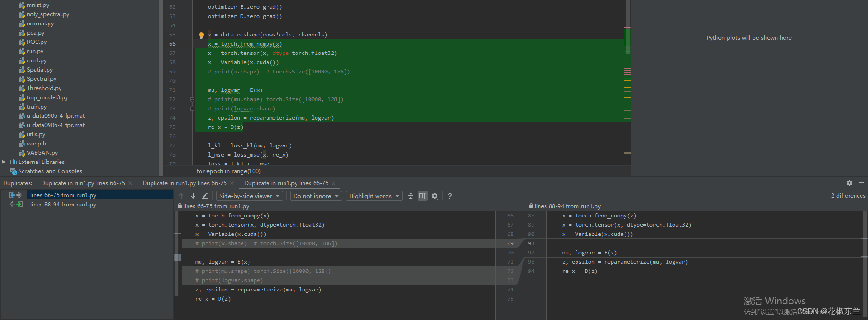This screenshot has width=868, height=320.
Task: Toggle the fold marker at line 73
Action: tap(192, 109)
